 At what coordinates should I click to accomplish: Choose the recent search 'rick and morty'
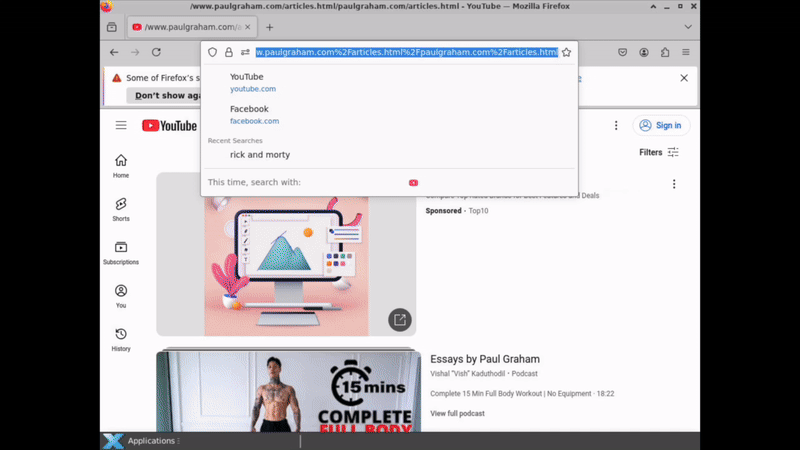click(x=260, y=155)
